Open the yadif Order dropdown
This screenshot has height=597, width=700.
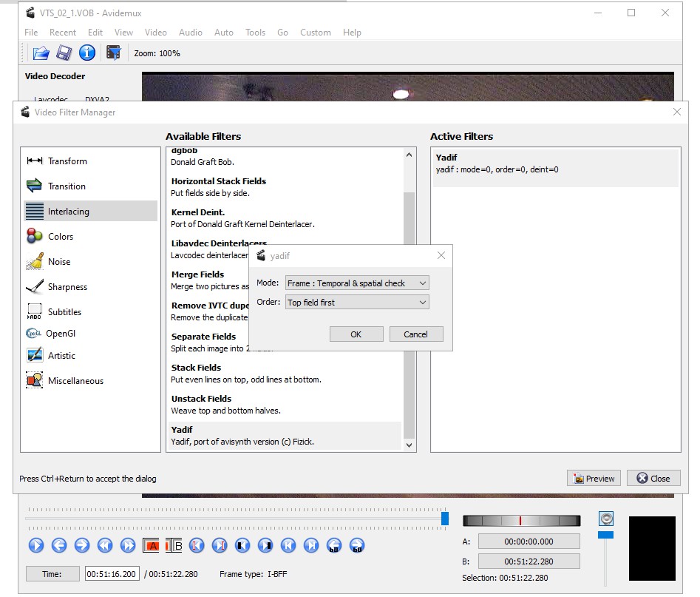pyautogui.click(x=357, y=302)
